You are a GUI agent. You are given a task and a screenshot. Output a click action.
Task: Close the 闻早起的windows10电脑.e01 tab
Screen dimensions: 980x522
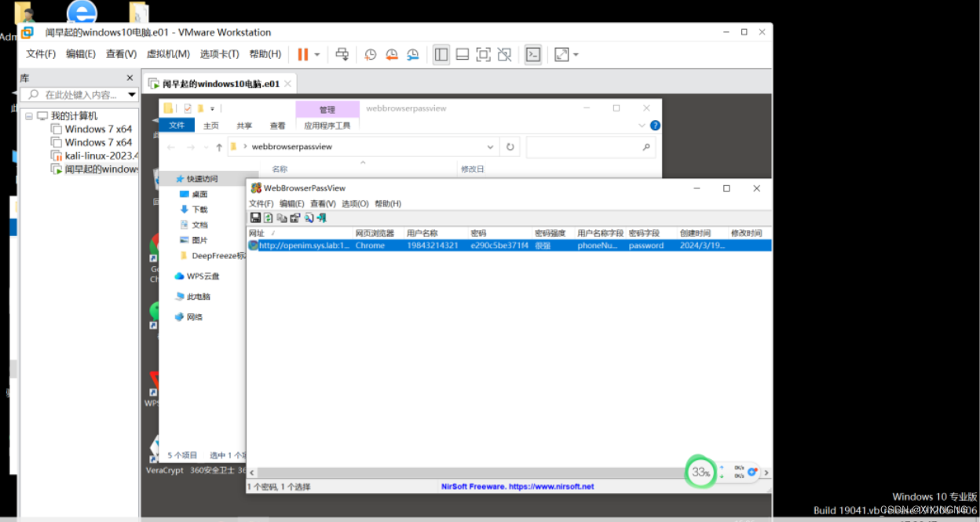coord(288,83)
